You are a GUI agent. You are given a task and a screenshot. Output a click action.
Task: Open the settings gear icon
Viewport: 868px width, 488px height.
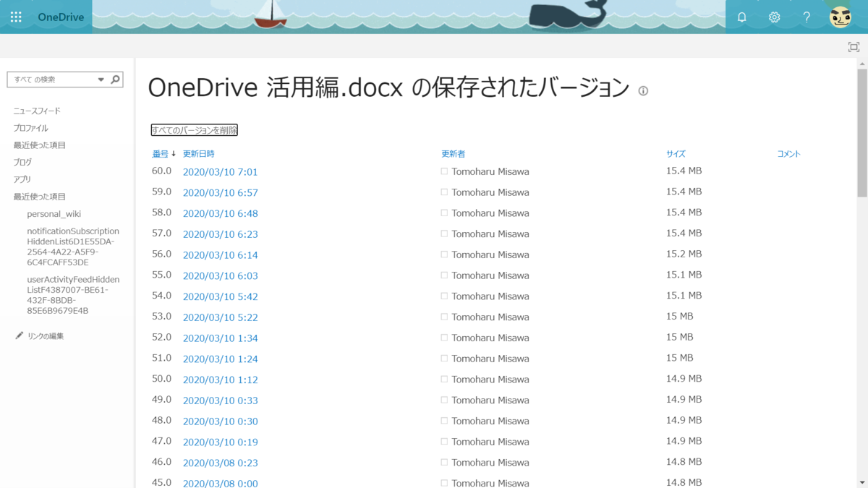[x=774, y=17]
